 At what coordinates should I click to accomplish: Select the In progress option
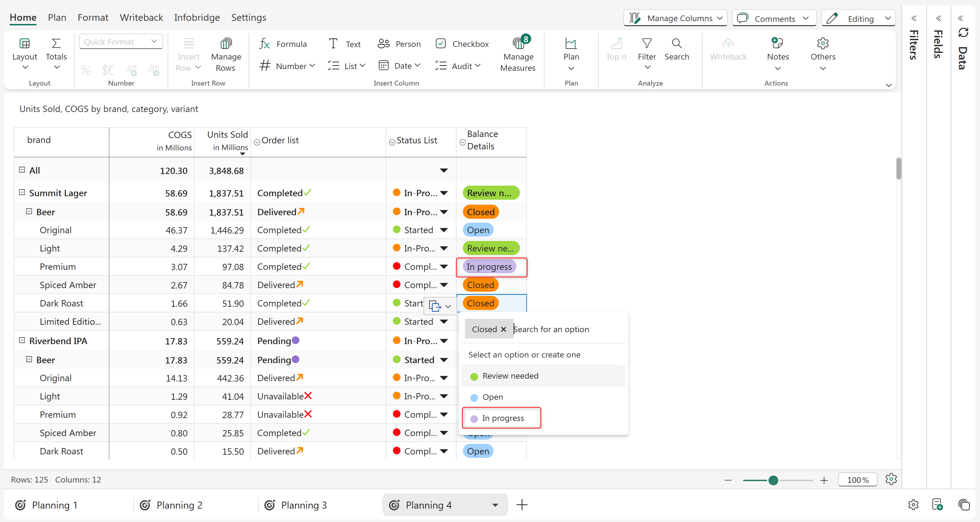click(x=502, y=418)
